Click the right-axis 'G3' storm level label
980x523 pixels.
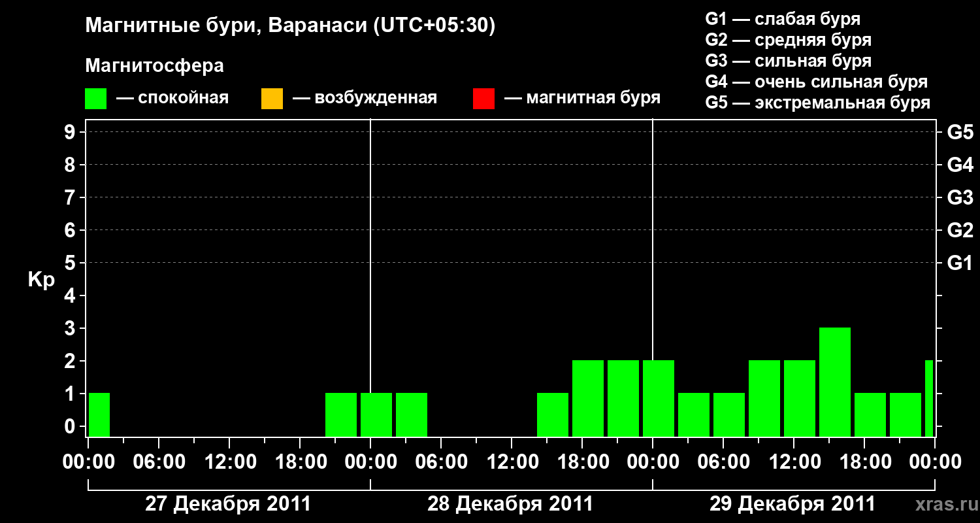click(x=960, y=198)
